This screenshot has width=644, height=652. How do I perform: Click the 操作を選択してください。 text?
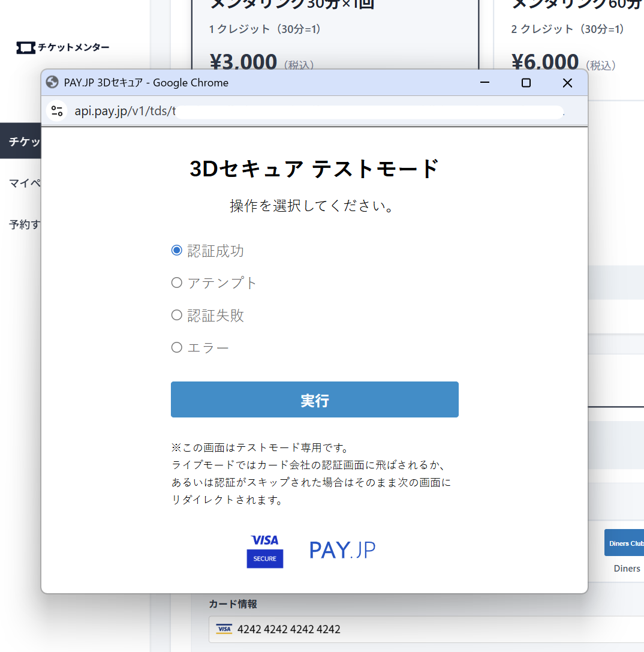[312, 206]
